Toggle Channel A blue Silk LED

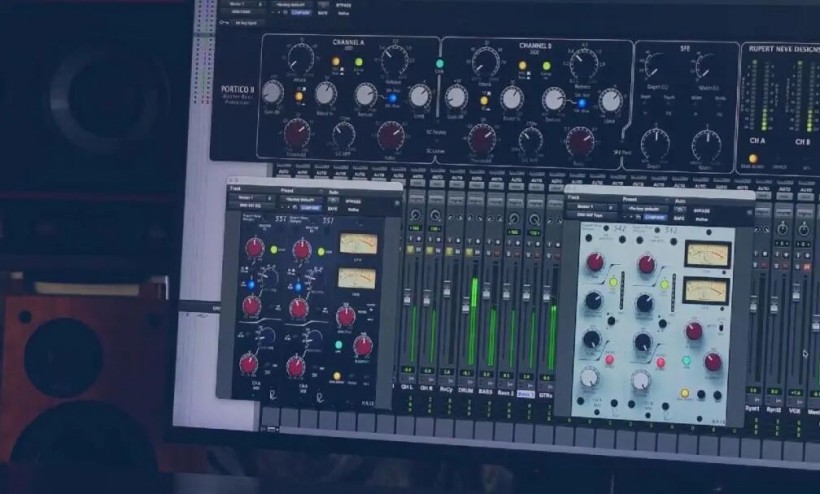[x=392, y=98]
